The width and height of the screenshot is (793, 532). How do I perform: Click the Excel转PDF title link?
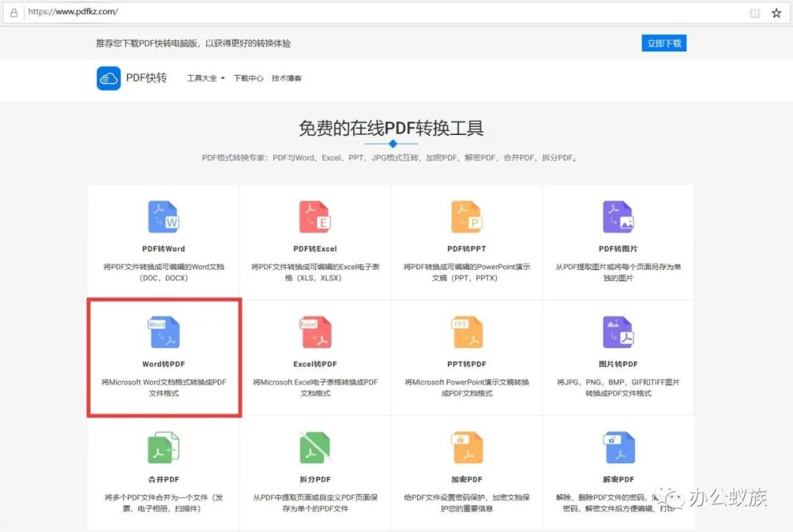coord(315,364)
